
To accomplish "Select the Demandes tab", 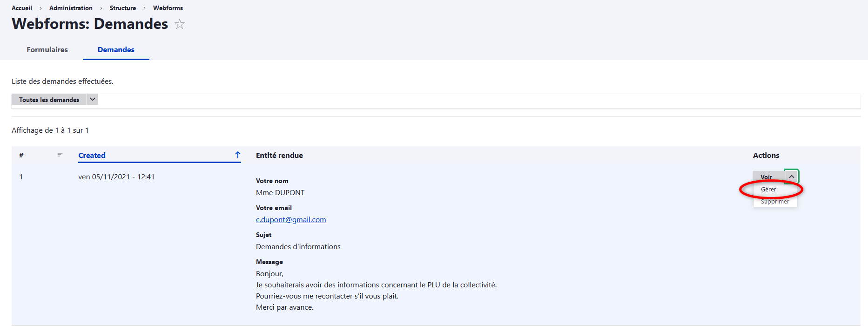I will (x=116, y=50).
